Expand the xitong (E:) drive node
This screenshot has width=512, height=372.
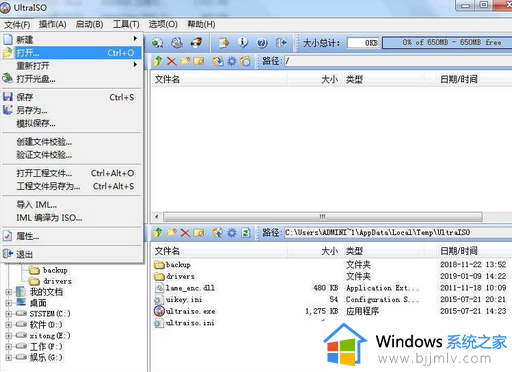[9, 335]
